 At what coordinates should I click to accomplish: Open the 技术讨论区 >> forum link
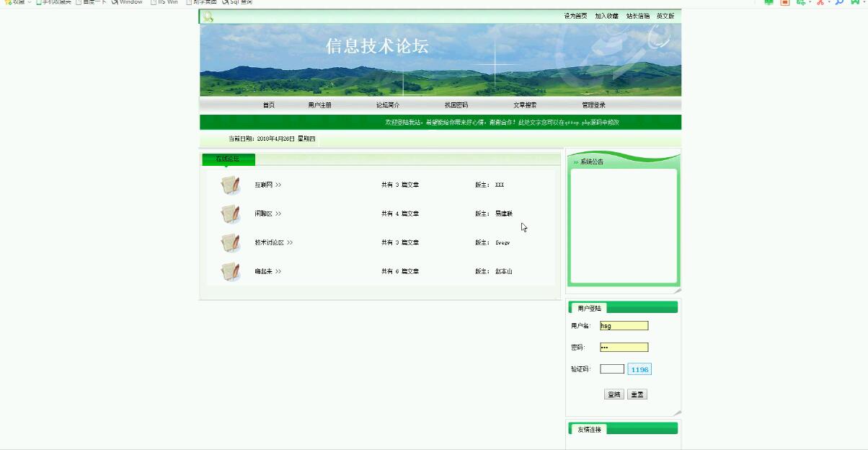(273, 243)
